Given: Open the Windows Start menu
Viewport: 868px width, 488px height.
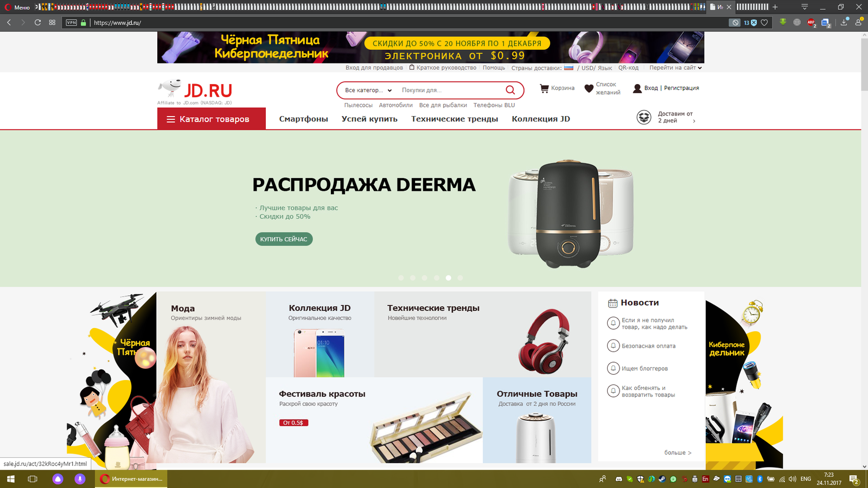Looking at the screenshot, I should (10, 479).
